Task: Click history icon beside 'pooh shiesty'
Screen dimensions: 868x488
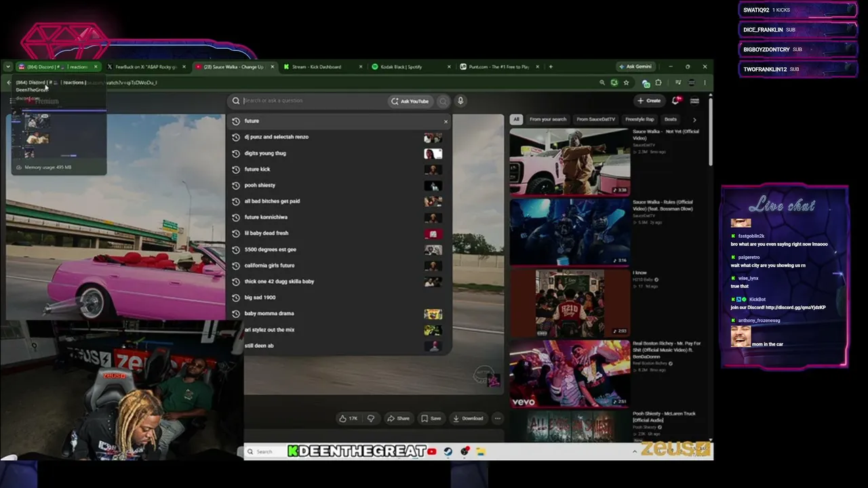Action: 236,185
